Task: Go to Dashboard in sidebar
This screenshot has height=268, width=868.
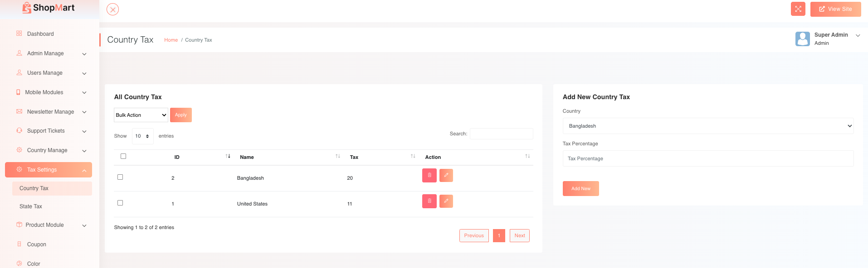Action: click(40, 34)
